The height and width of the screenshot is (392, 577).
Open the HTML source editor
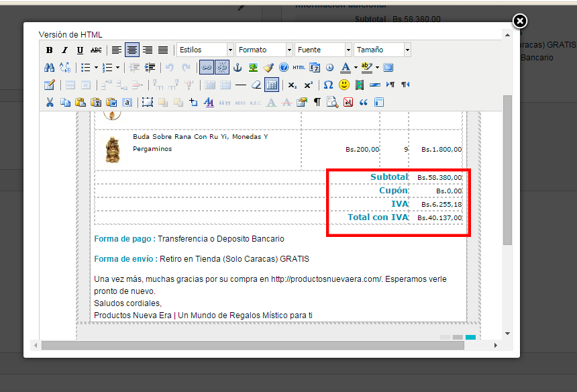(299, 67)
